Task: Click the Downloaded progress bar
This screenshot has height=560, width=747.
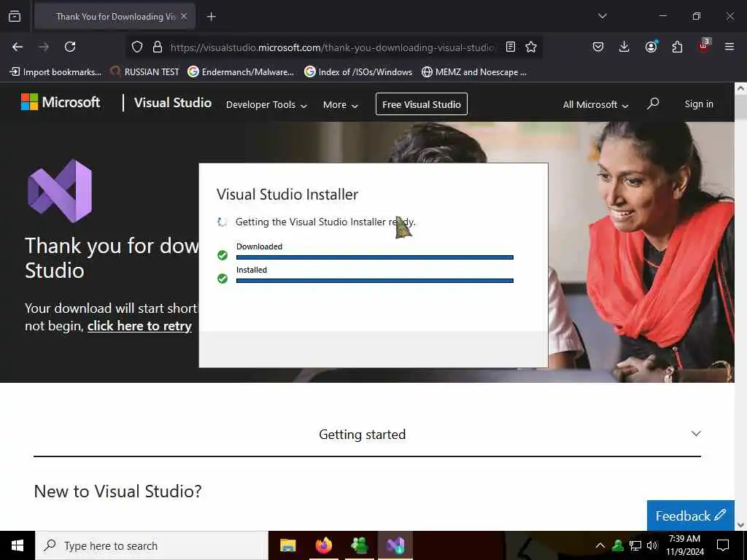Action: click(x=374, y=257)
